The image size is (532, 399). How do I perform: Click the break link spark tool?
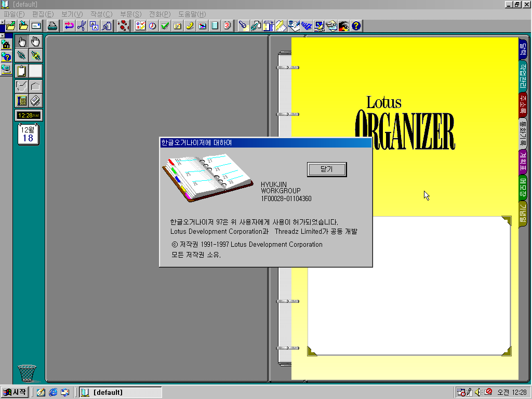[x=36, y=56]
